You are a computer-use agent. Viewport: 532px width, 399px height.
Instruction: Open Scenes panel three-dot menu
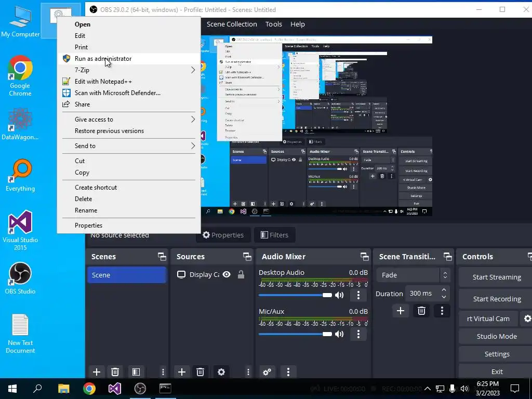coord(163,372)
